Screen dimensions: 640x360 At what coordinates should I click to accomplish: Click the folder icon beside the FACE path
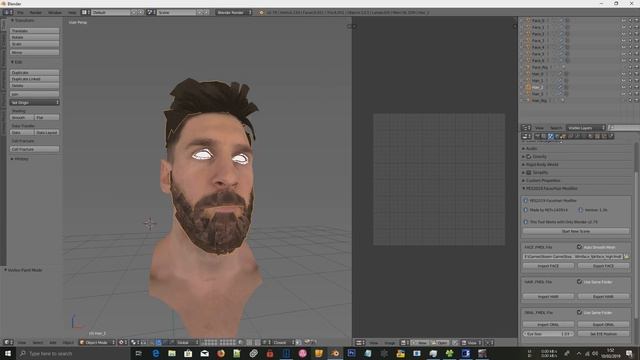pos(627,256)
